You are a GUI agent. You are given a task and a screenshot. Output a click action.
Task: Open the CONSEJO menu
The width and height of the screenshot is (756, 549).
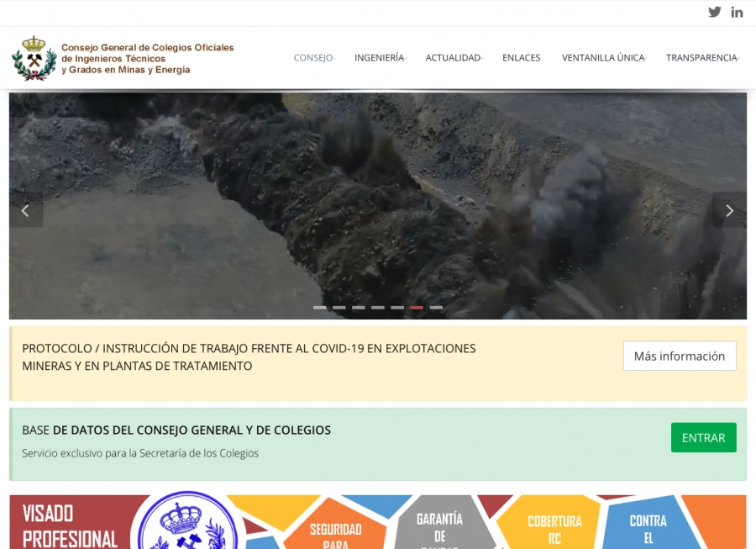point(313,58)
